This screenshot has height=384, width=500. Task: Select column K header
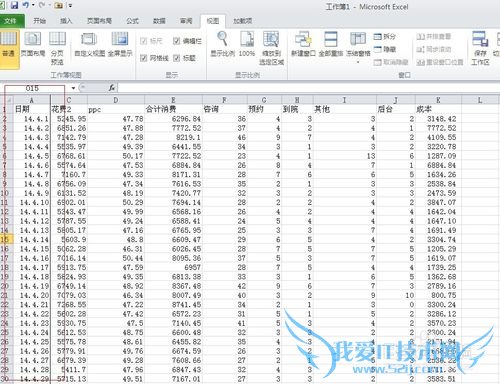pos(438,100)
